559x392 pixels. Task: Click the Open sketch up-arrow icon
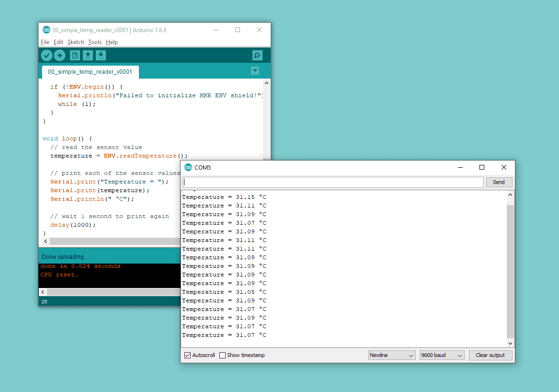coord(88,56)
